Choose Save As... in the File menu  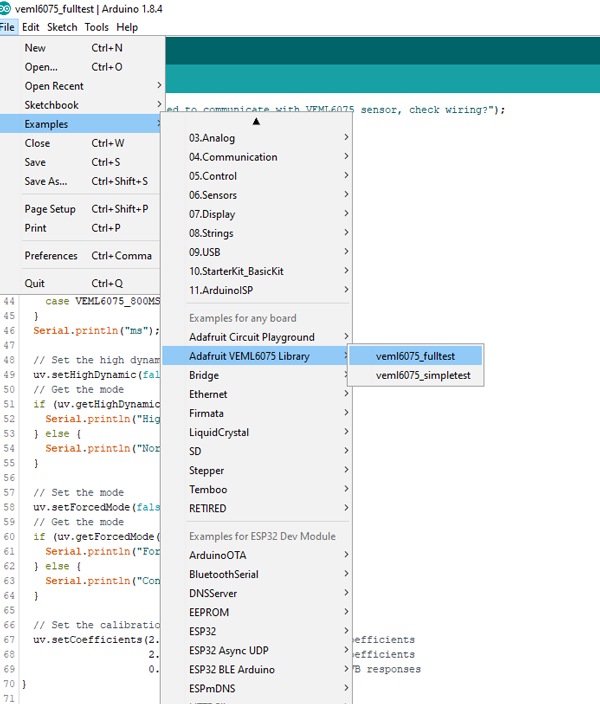click(80, 181)
